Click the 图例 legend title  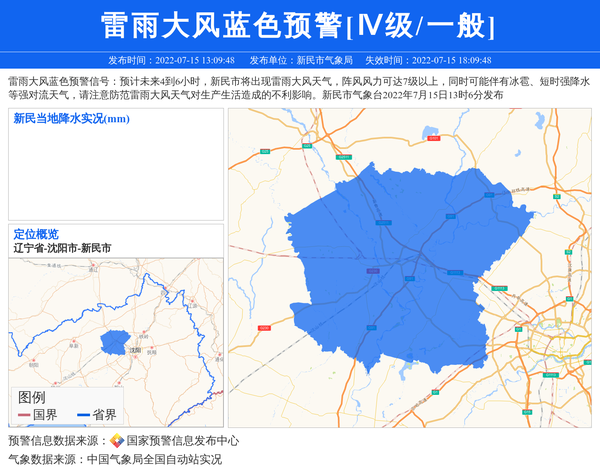(32, 397)
